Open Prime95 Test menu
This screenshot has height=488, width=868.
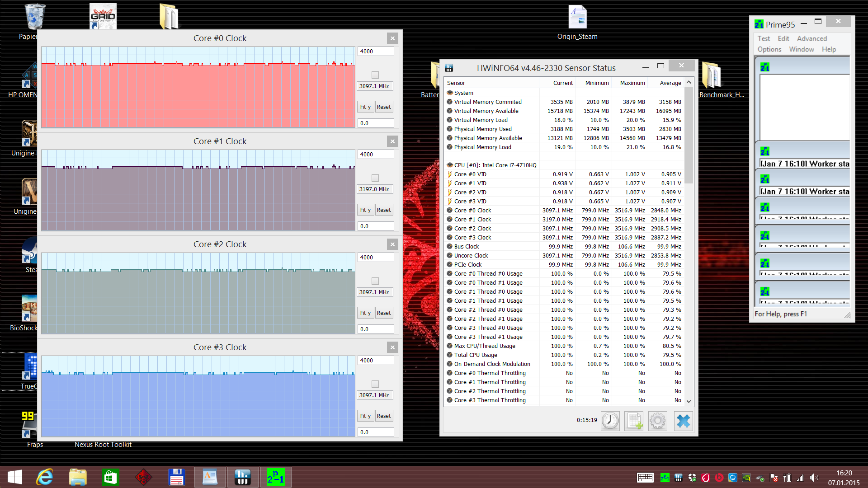pos(764,39)
